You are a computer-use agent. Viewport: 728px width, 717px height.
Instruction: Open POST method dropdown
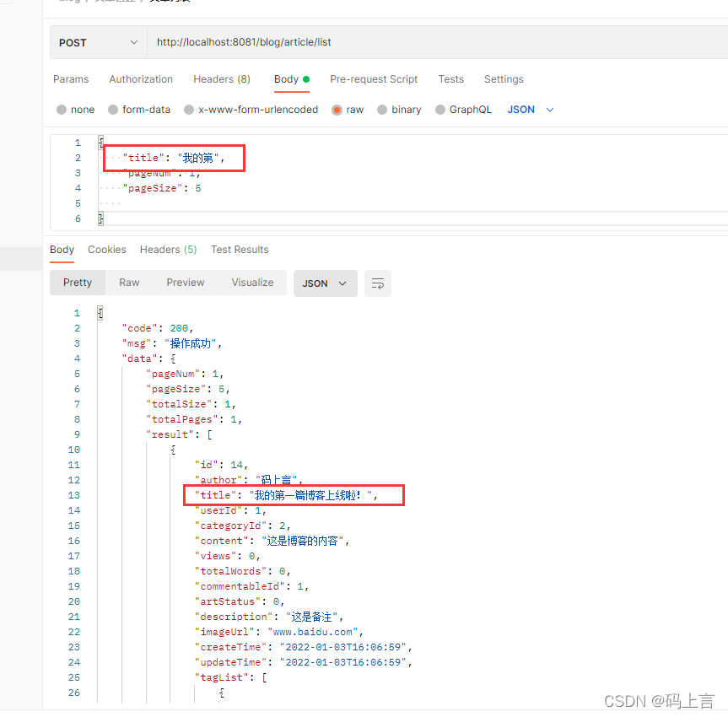pos(99,42)
